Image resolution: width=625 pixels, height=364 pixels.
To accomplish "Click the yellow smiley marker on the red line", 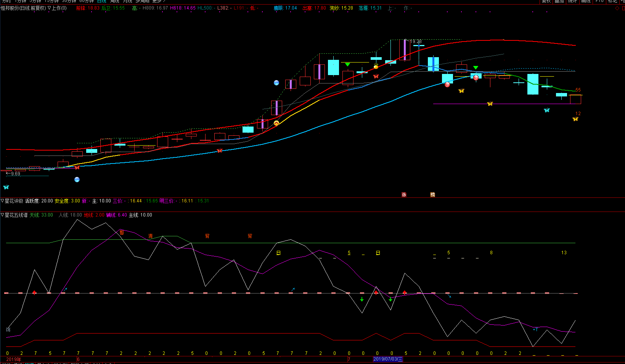I will [x=276, y=123].
